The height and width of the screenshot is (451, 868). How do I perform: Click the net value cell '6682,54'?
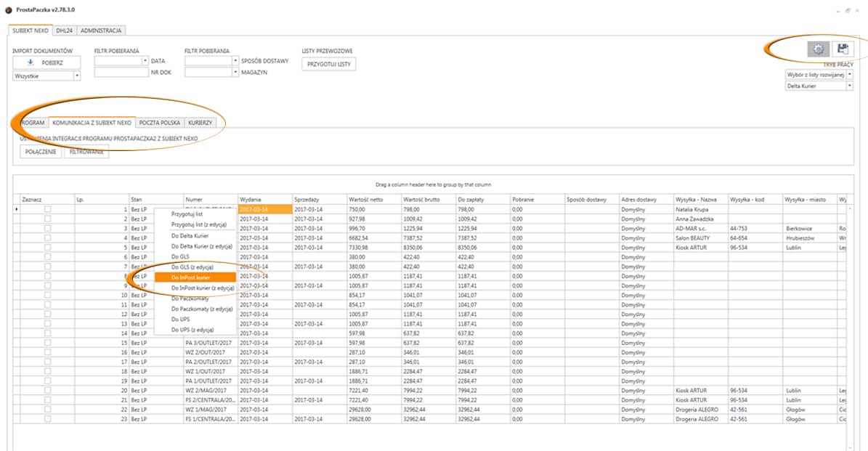pyautogui.click(x=374, y=238)
